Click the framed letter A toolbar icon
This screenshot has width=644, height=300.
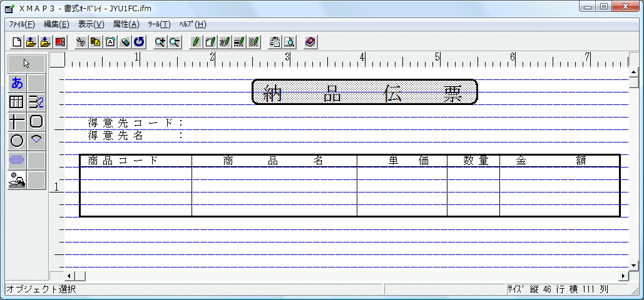[111, 41]
